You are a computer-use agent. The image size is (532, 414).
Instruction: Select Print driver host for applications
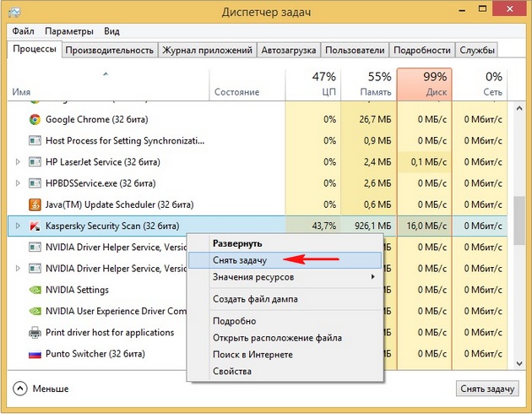(110, 332)
